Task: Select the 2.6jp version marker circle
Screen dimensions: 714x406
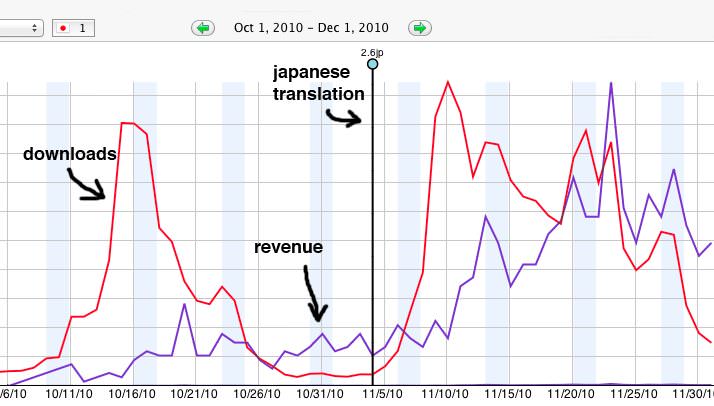Action: pyautogui.click(x=373, y=64)
